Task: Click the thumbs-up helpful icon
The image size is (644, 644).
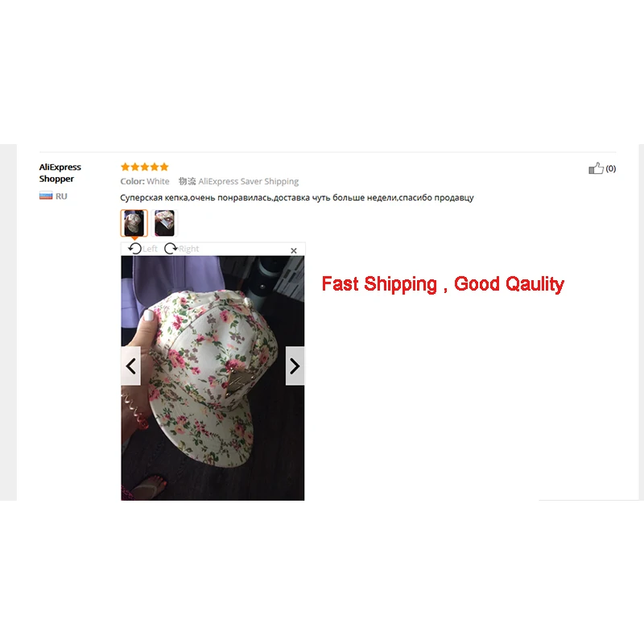Action: 596,168
